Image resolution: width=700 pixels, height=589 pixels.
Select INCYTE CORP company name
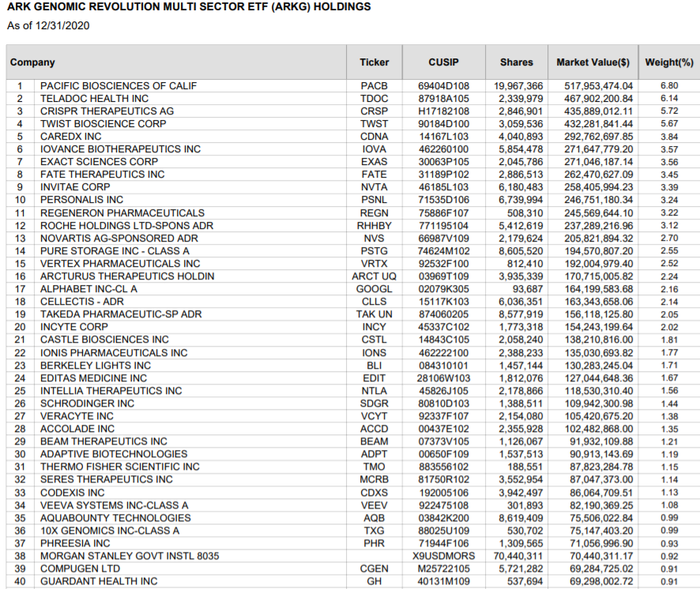click(74, 327)
